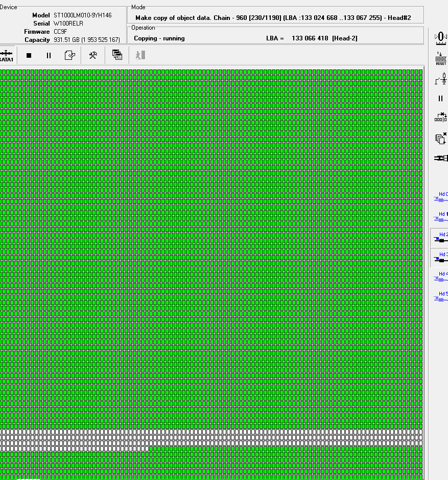Open the hammer and wrench tools icon
The width and height of the screenshot is (448, 480).
pos(93,55)
